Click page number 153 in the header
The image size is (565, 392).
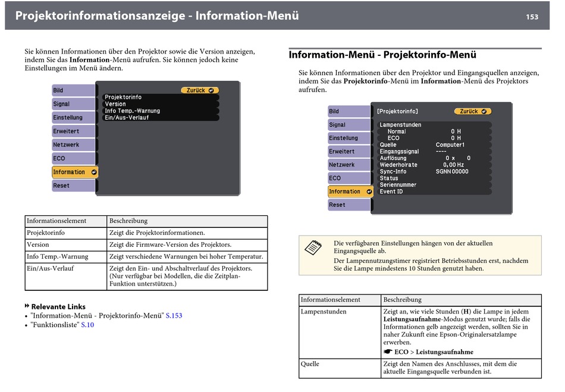click(532, 17)
